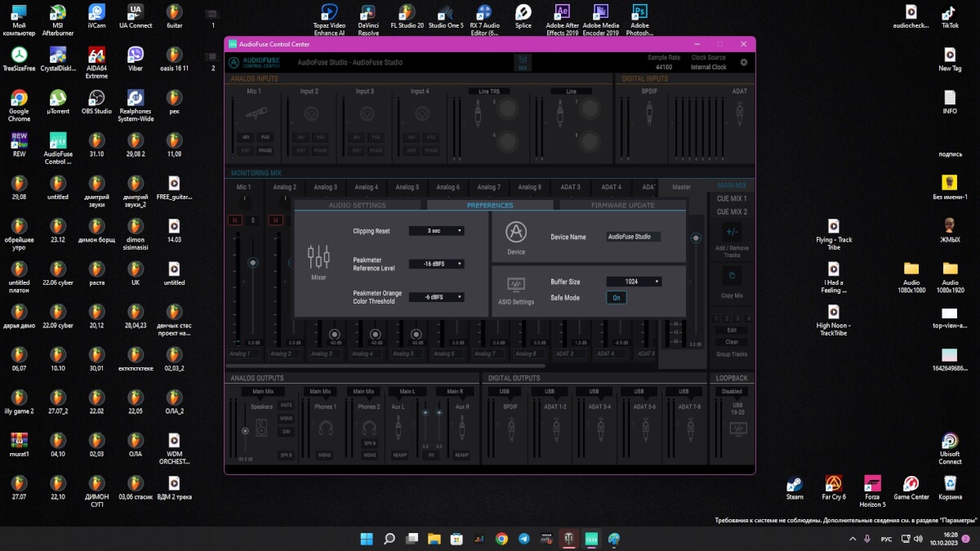980x551 pixels.
Task: Select CUE MIX 1
Action: coord(732,198)
